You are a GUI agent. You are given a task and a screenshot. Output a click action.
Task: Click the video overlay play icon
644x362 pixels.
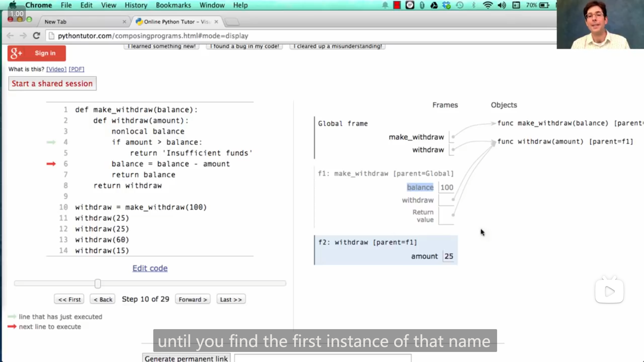click(609, 291)
